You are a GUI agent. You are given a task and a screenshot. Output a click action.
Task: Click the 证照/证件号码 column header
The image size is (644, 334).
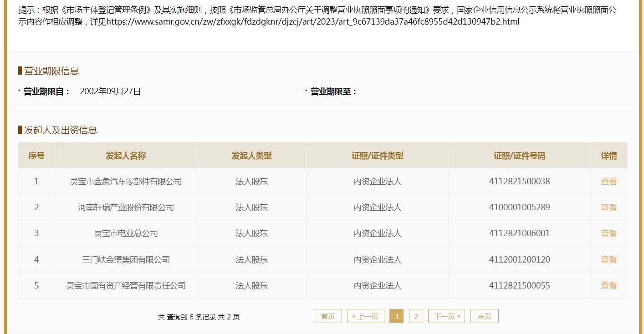[x=519, y=156]
